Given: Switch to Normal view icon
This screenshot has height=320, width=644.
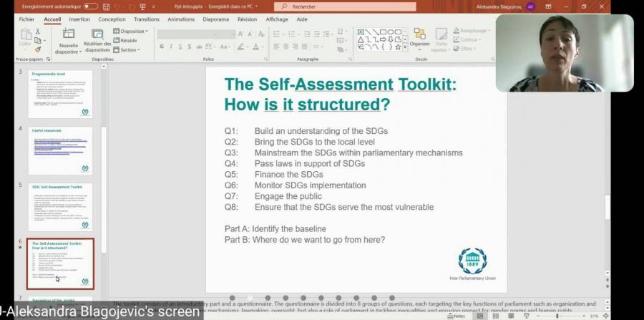Looking at the screenshot, I should click(479, 316).
